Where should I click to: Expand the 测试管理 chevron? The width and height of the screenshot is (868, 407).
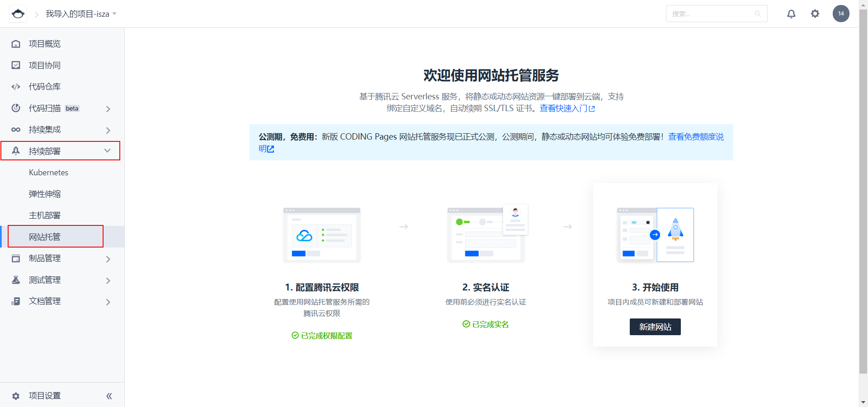tap(108, 281)
